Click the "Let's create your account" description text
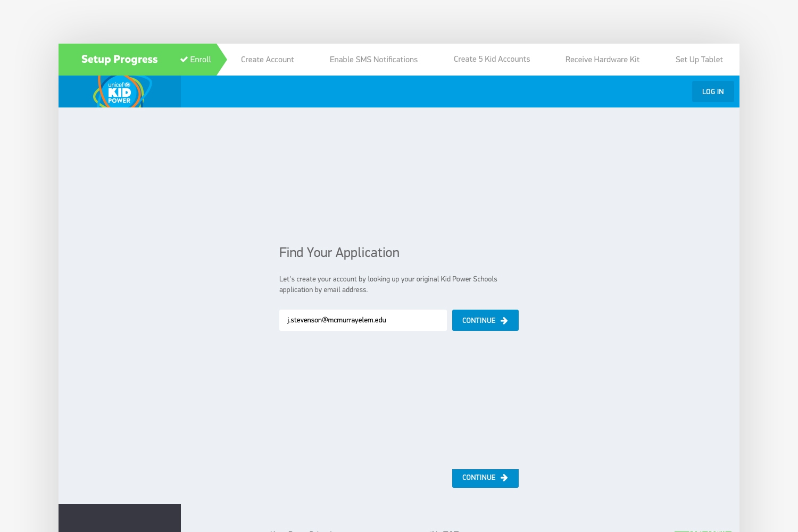 click(x=388, y=284)
